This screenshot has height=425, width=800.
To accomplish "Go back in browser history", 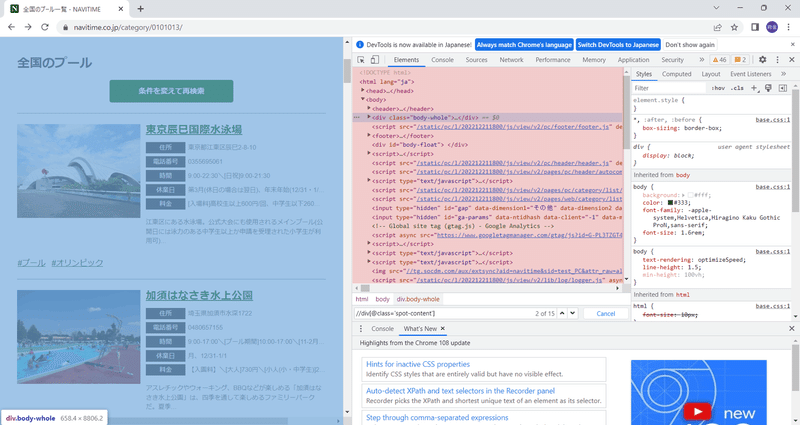I will pos(11,27).
